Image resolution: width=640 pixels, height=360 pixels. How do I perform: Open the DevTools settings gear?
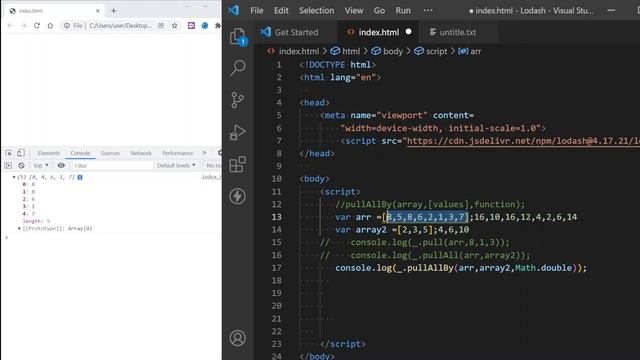[220, 153]
